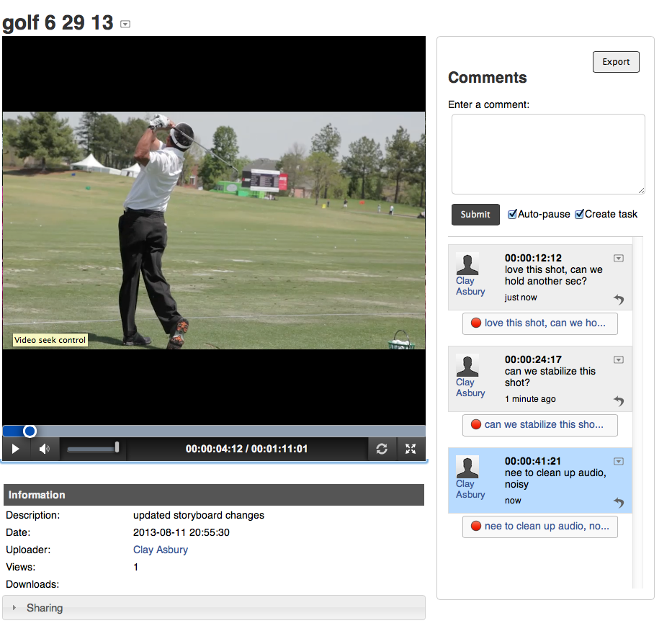672x631 pixels.
Task: Open the options dropdown on the 00:00:24:17 comment
Action: tap(618, 359)
